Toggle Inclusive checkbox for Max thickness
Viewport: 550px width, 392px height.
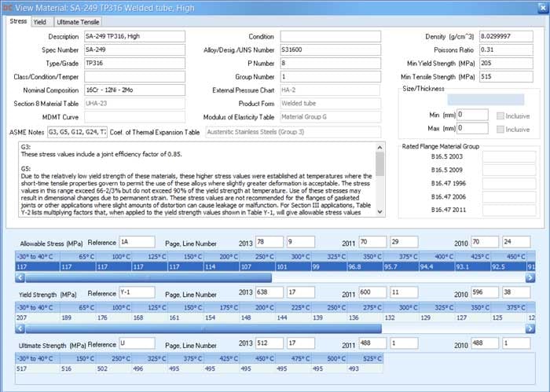point(500,128)
